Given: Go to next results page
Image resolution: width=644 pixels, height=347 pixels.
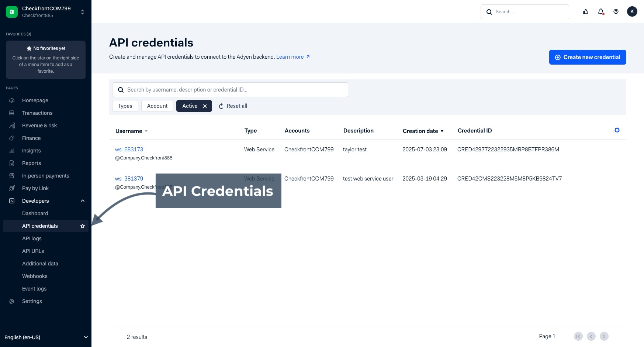Looking at the screenshot, I should click(604, 336).
